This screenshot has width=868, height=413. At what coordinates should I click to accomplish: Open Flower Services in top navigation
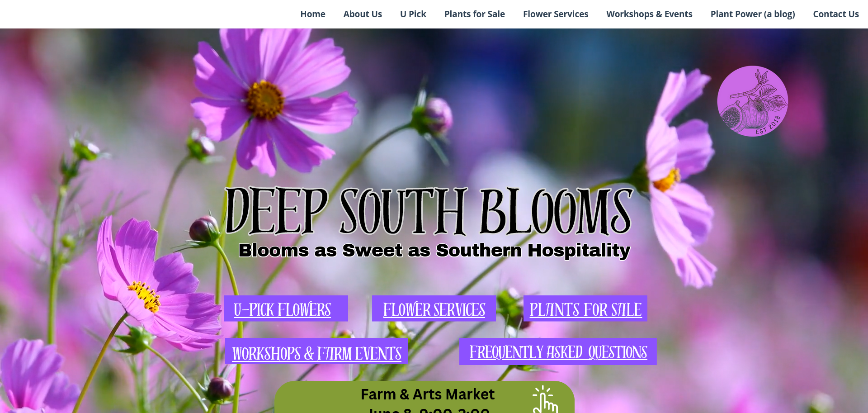click(x=556, y=14)
